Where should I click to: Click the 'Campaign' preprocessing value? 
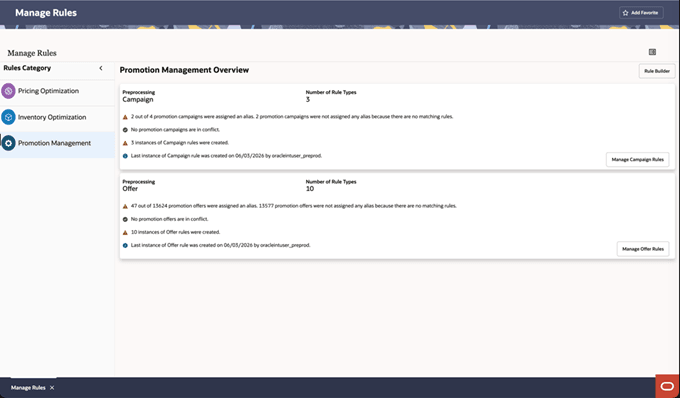tap(138, 99)
